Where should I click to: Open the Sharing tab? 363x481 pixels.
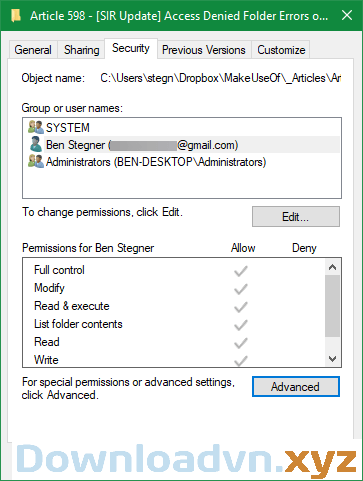82,50
